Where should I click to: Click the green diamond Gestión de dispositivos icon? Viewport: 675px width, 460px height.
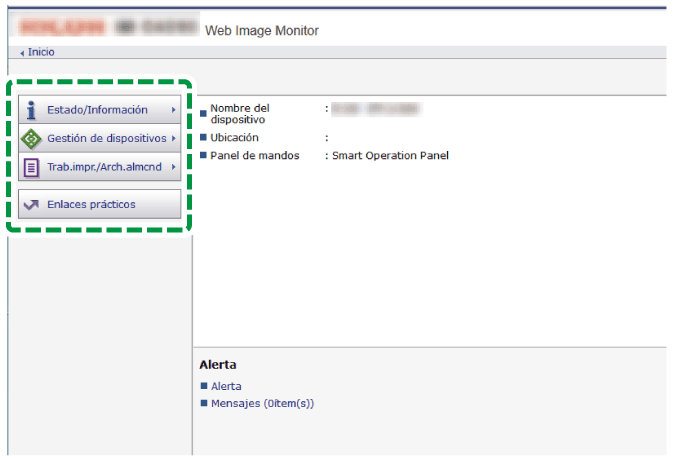tap(31, 138)
